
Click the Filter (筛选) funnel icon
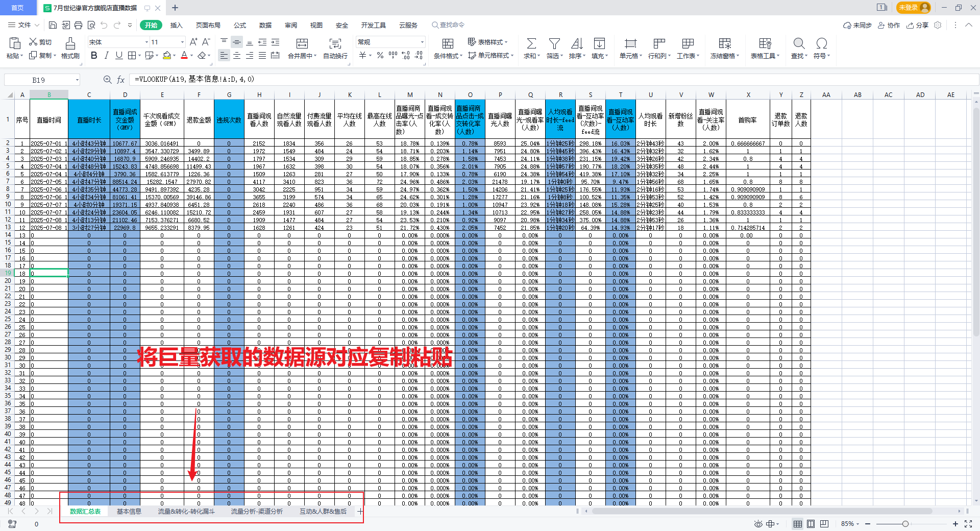click(x=554, y=44)
